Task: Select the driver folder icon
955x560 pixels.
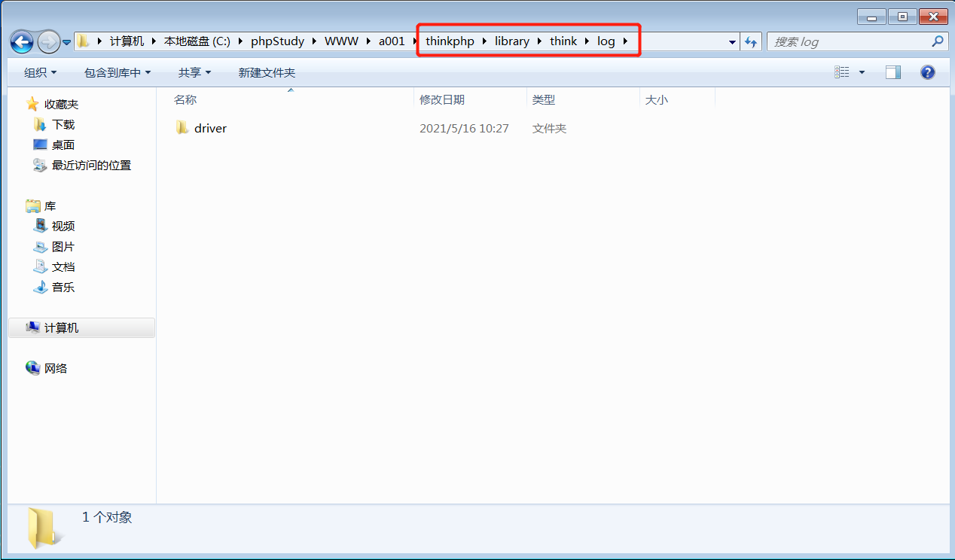Action: (182, 128)
